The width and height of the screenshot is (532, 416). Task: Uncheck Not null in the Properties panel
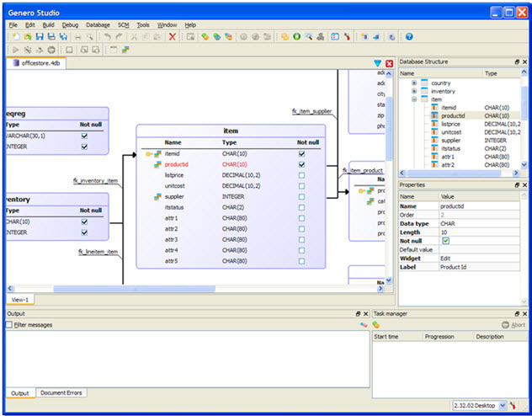446,241
